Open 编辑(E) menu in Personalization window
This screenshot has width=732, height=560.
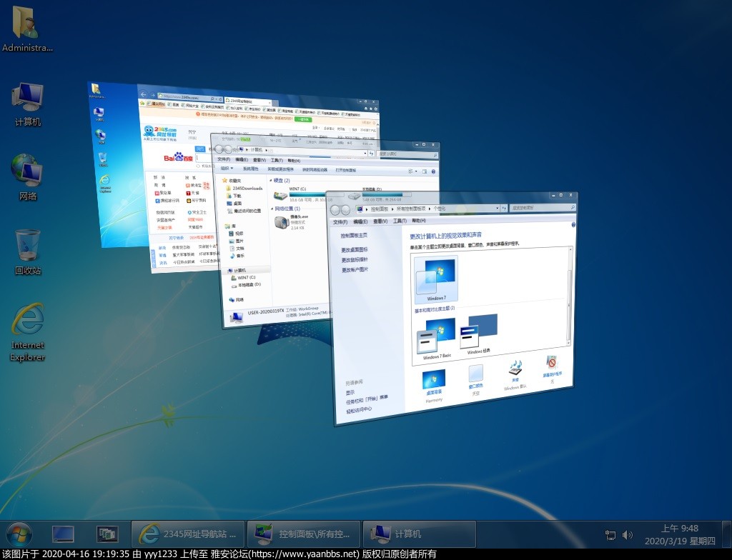[x=360, y=221]
